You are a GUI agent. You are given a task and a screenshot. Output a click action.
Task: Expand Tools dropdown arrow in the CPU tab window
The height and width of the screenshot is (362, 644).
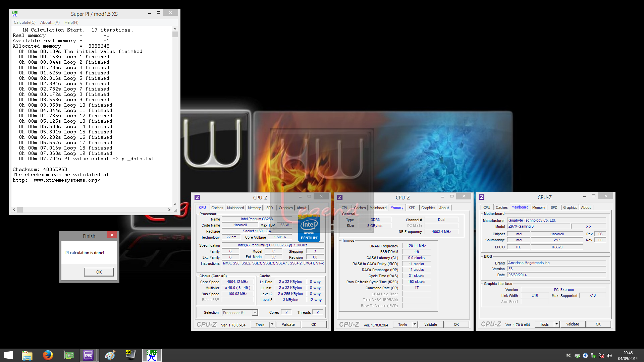tap(272, 324)
